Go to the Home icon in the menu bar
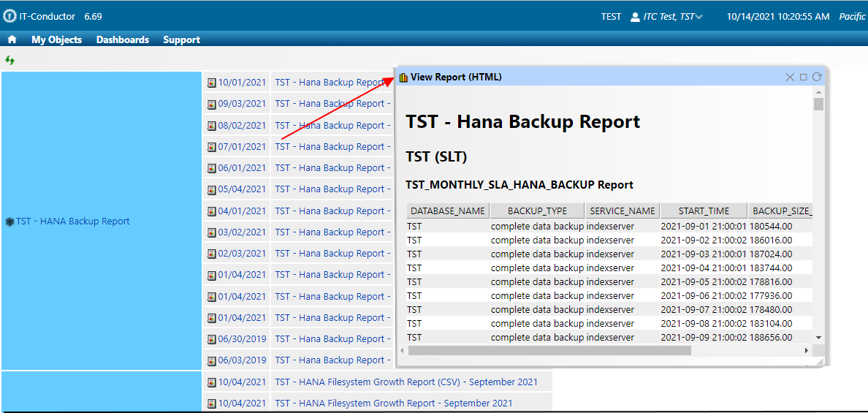Image resolution: width=868 pixels, height=413 pixels. tap(12, 39)
